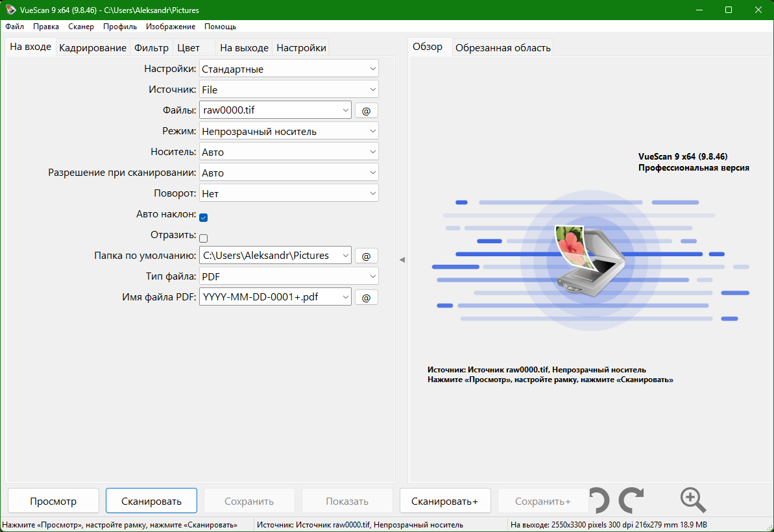Click the Имя файла PDF input field
The width and height of the screenshot is (774, 532).
pos(269,298)
